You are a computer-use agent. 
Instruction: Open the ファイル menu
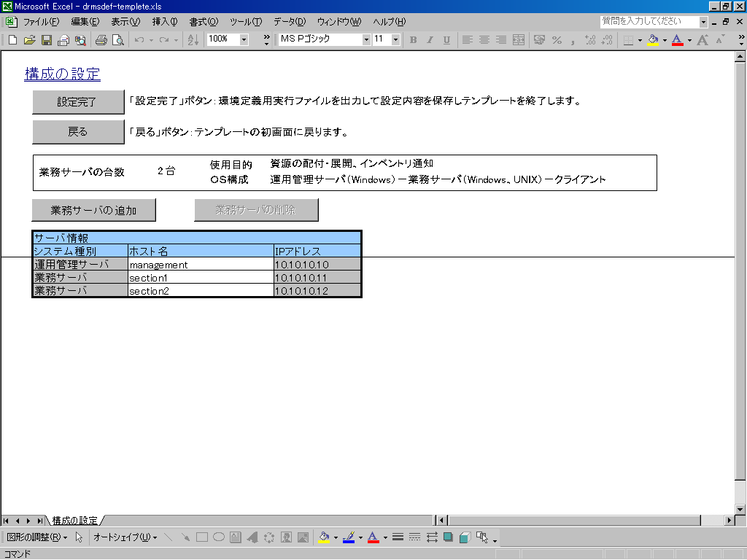pyautogui.click(x=41, y=22)
